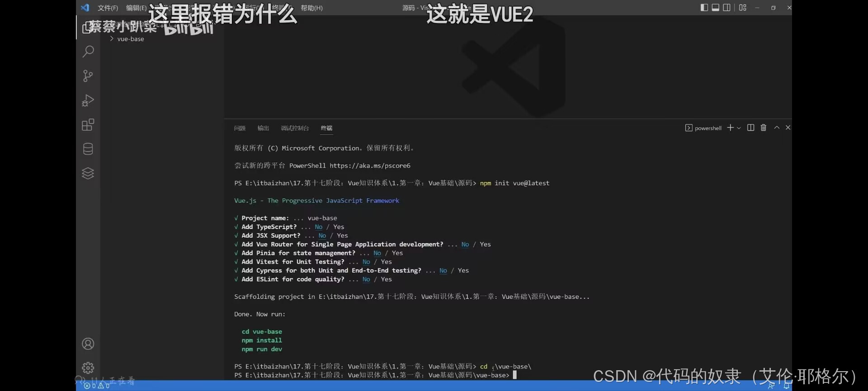The width and height of the screenshot is (868, 391).
Task: Click the 'Add TypeScript?' prompt line
Action: [x=289, y=227]
